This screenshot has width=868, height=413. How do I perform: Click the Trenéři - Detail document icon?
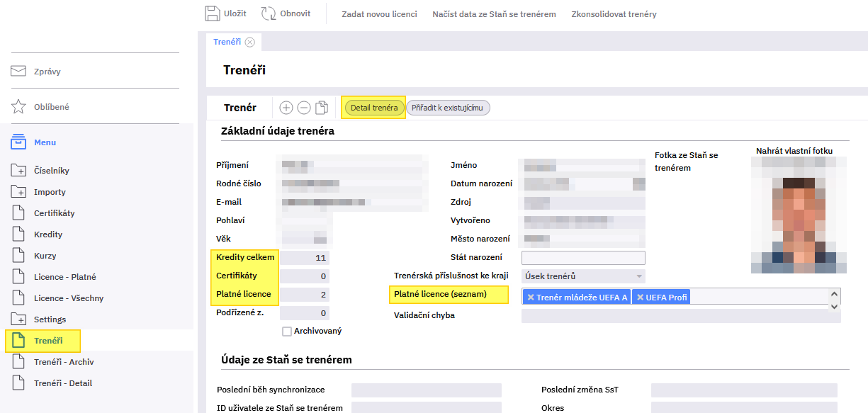(18, 383)
